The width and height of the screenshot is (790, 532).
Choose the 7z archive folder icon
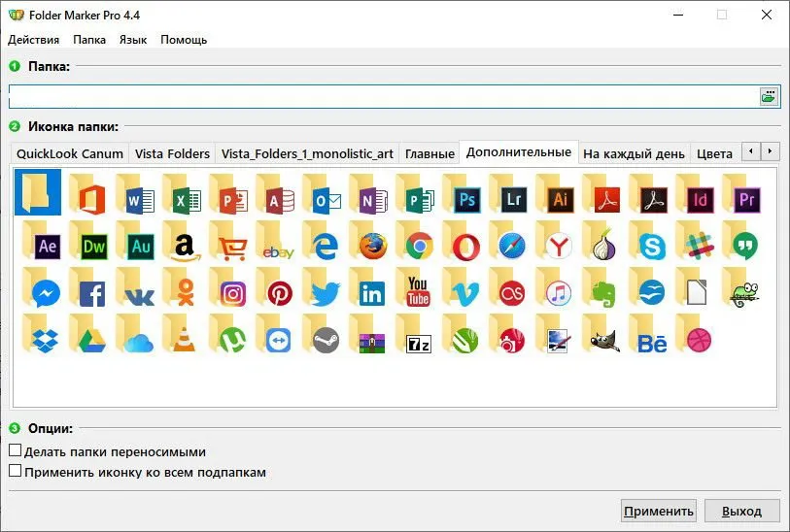coord(416,335)
